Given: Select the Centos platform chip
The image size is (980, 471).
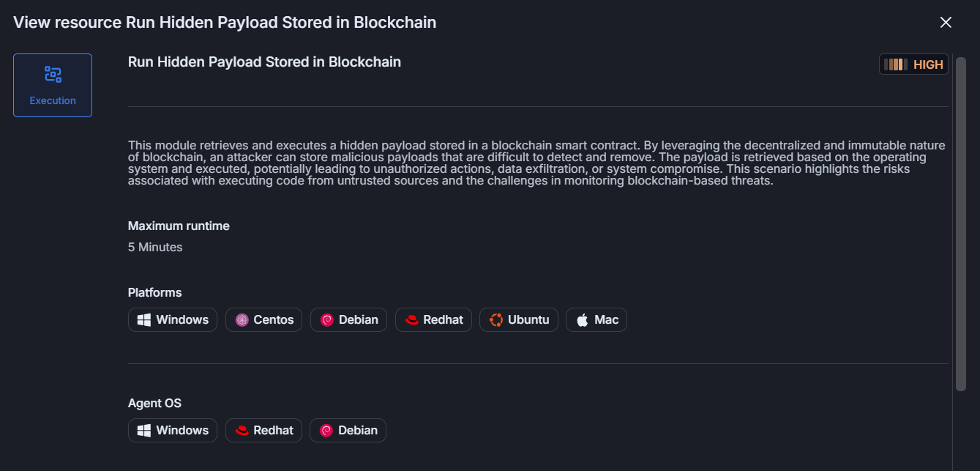Looking at the screenshot, I should [263, 320].
